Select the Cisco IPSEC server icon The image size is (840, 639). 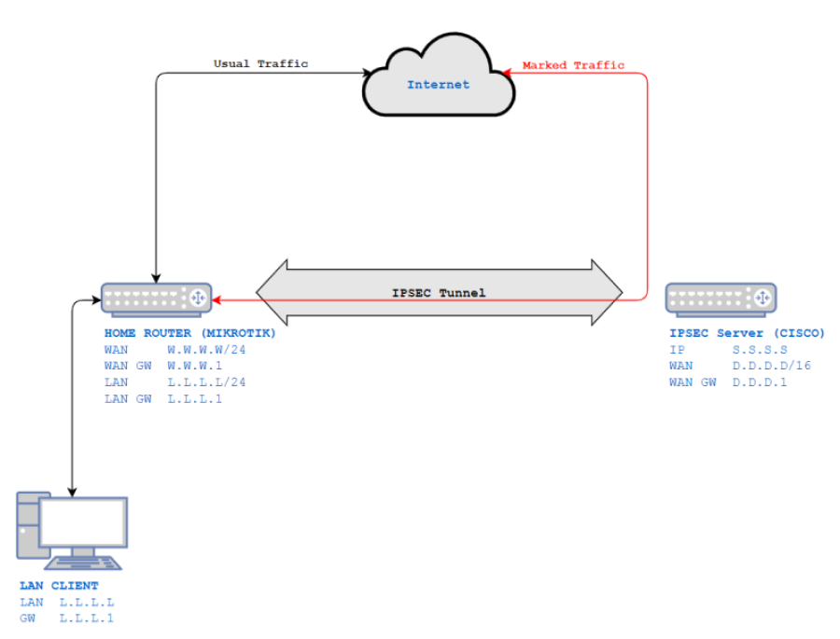pyautogui.click(x=719, y=299)
